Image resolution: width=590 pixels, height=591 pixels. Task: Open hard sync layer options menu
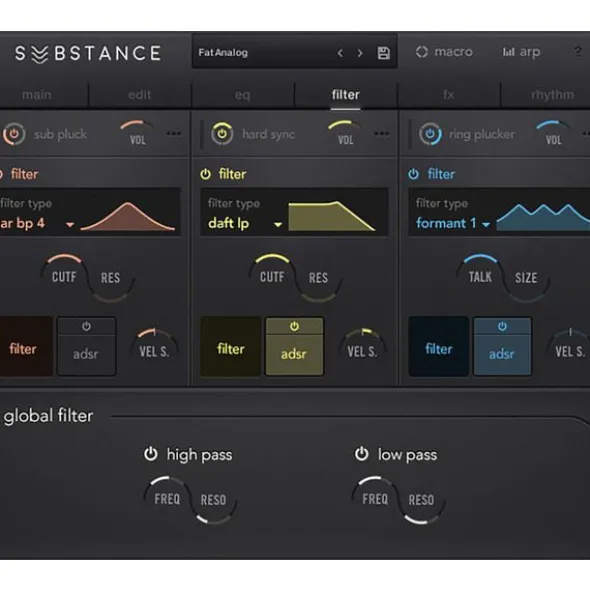click(382, 133)
